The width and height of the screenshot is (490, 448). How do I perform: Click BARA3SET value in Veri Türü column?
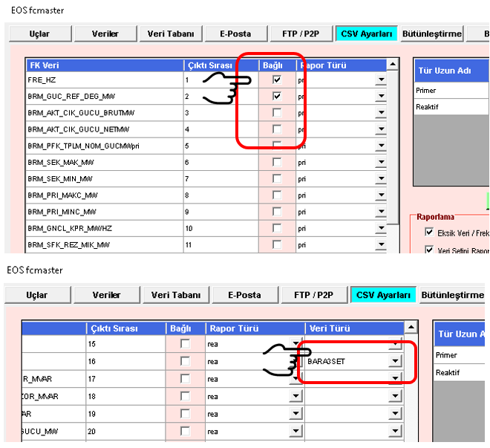(326, 361)
